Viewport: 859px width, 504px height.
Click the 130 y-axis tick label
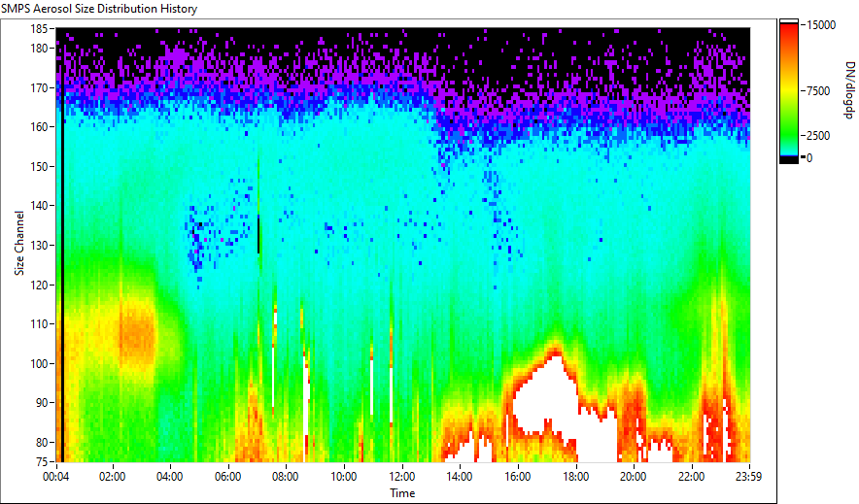click(39, 245)
